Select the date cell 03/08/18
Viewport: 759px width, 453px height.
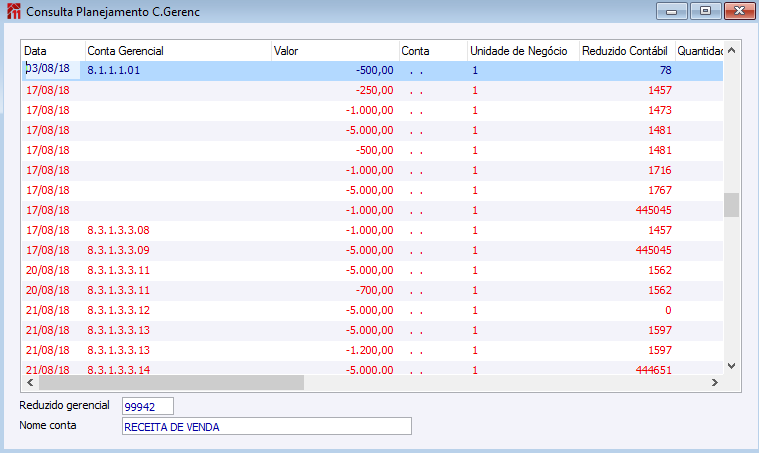coord(48,68)
